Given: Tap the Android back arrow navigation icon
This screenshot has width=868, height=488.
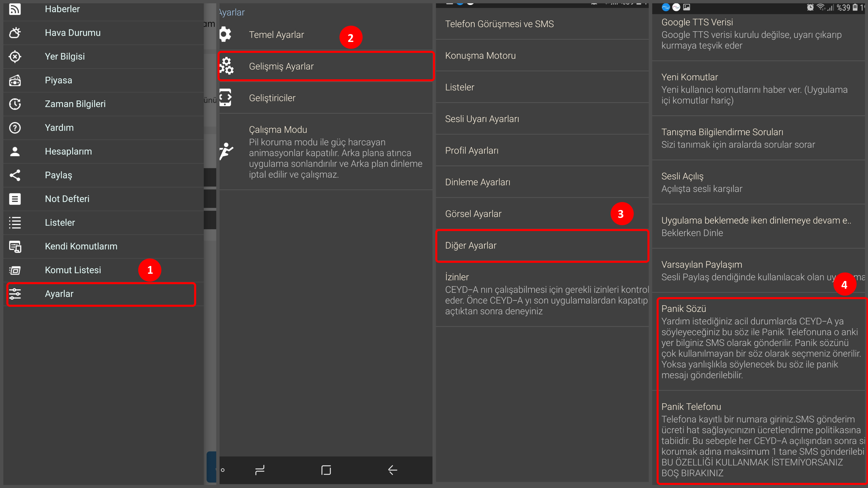Looking at the screenshot, I should point(393,470).
